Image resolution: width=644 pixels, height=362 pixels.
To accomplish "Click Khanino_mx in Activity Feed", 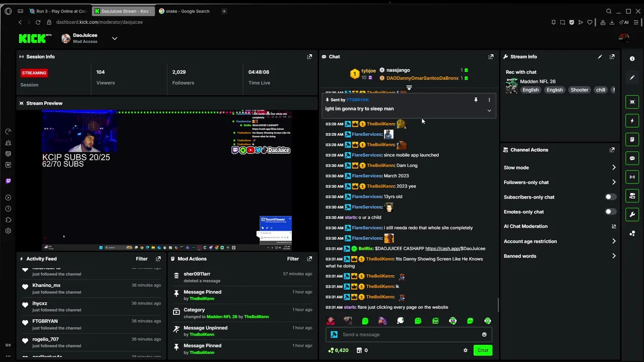I will (46, 286).
